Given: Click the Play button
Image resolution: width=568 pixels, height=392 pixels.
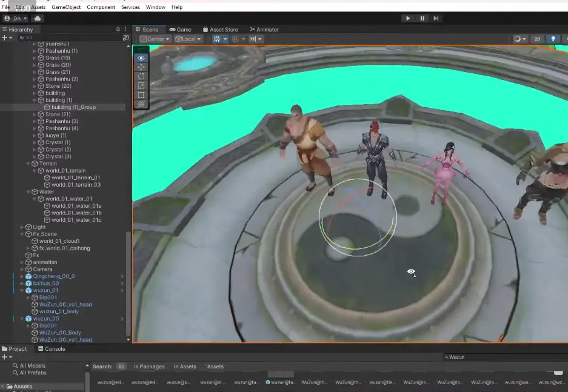Looking at the screenshot, I should [x=408, y=18].
